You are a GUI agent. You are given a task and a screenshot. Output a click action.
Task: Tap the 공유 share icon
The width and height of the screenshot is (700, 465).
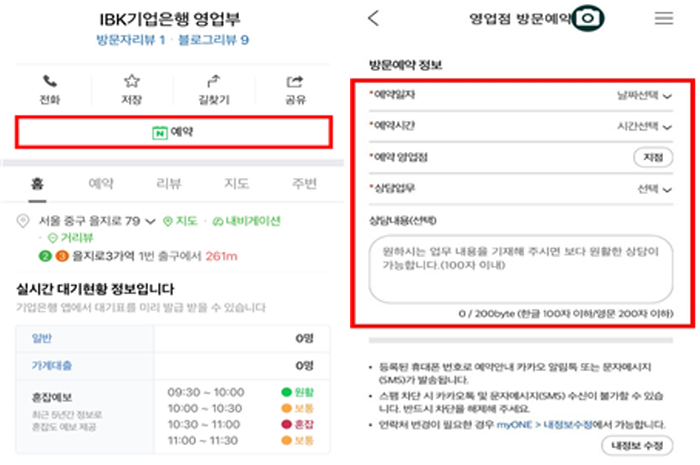(x=295, y=82)
